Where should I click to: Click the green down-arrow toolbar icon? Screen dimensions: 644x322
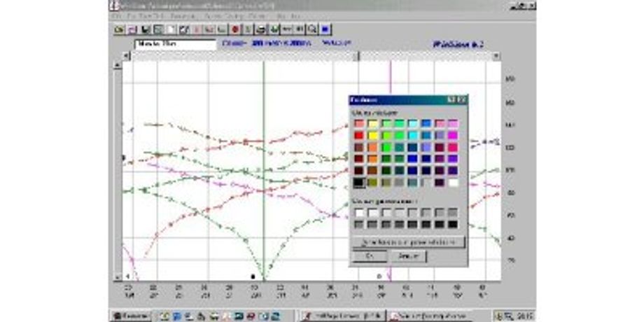[274, 29]
